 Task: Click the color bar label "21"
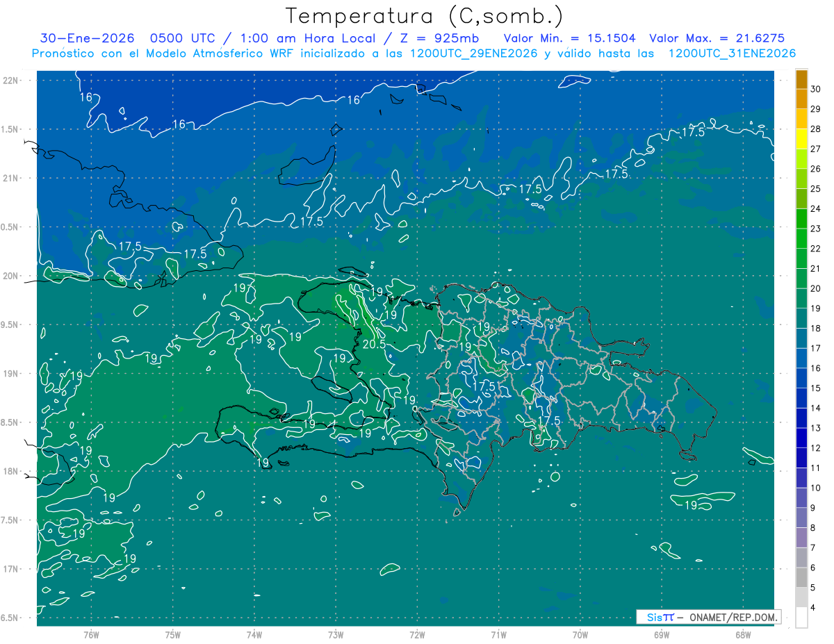click(x=816, y=268)
